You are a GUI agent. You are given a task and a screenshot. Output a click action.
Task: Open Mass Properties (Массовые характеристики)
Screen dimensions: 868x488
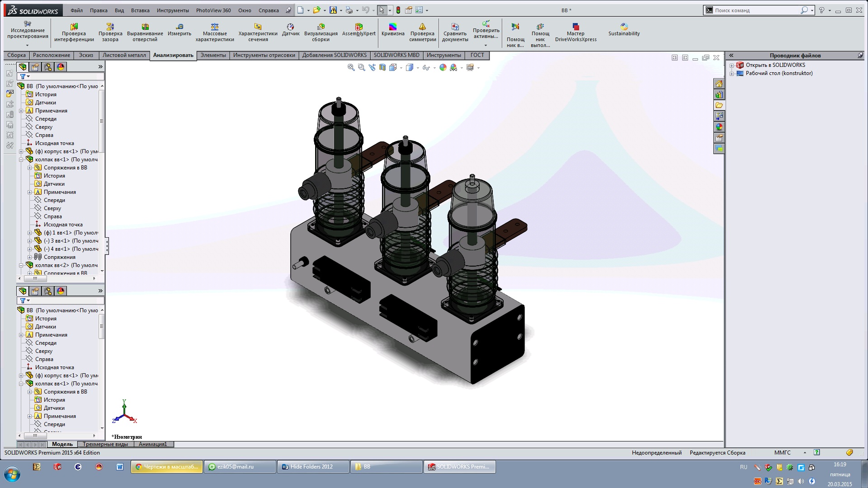pos(215,33)
